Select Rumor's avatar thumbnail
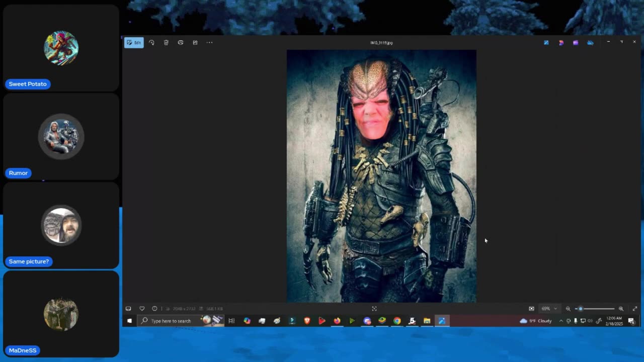 (61, 137)
